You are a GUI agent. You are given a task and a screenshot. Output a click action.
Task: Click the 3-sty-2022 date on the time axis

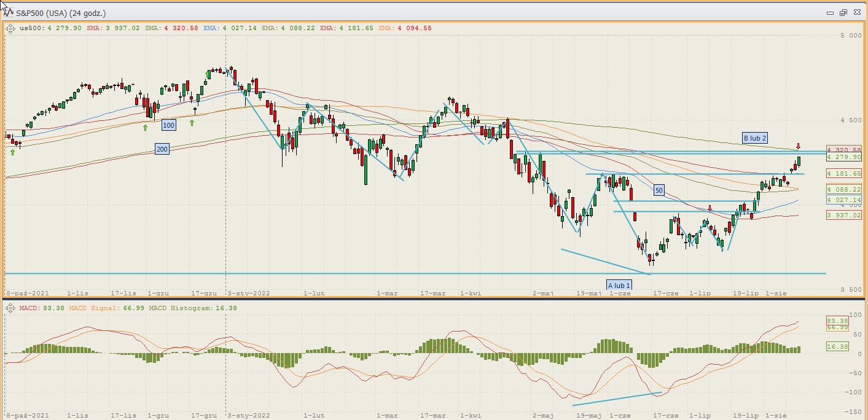(x=249, y=294)
